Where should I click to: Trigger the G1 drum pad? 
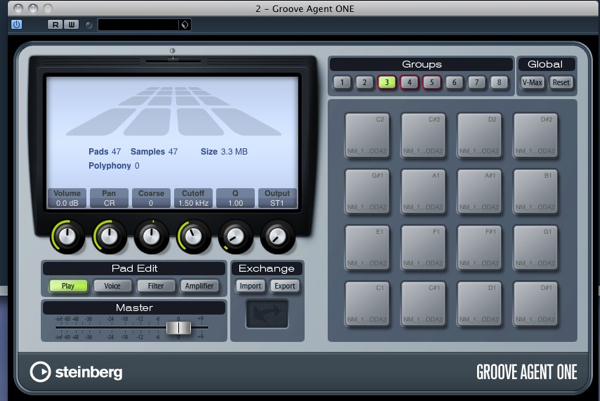point(535,248)
